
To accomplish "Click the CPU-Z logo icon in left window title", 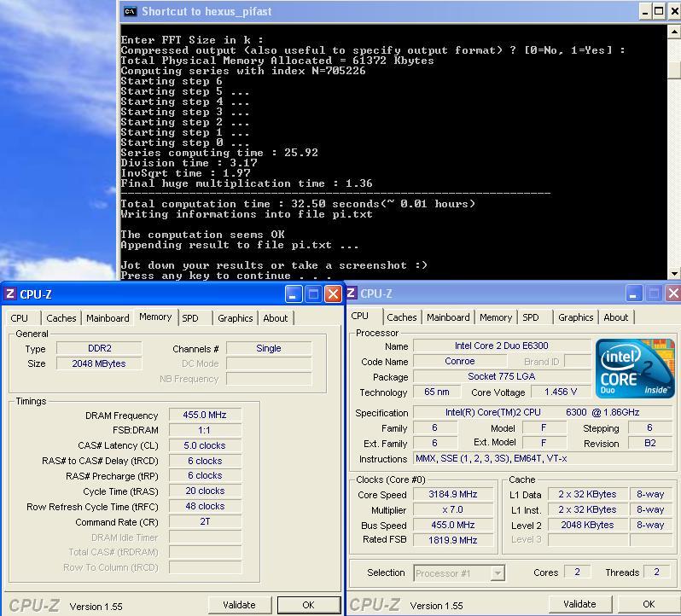I will click(10, 293).
